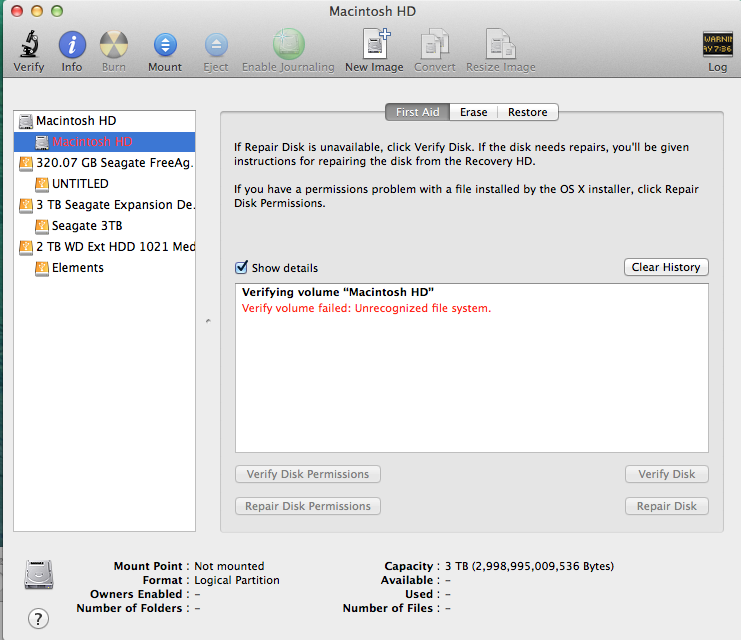Close the window with the red button
741x640 pixels.
(17, 11)
